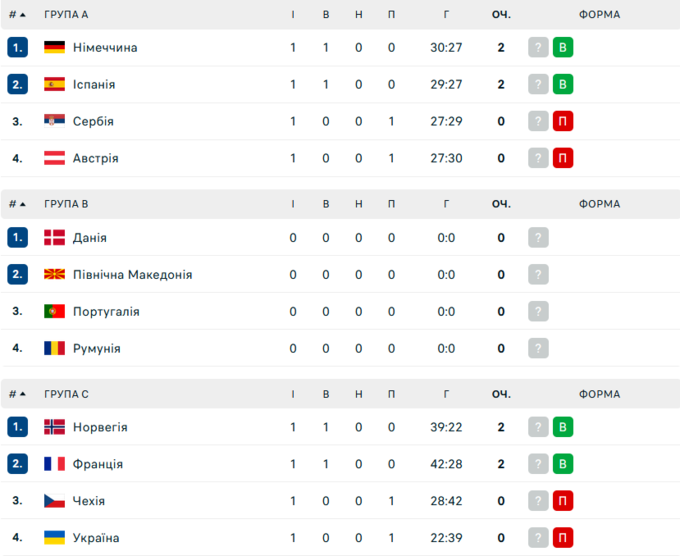
Task: Click the Ukraine flag icon
Action: coord(54,538)
